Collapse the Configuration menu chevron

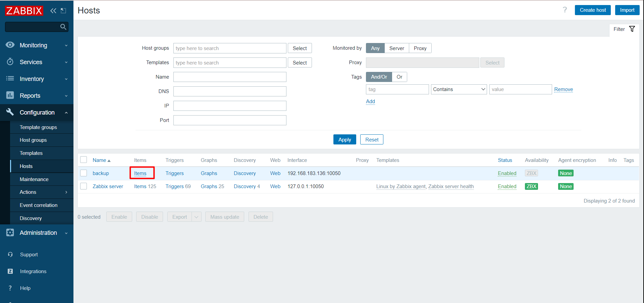click(x=66, y=113)
